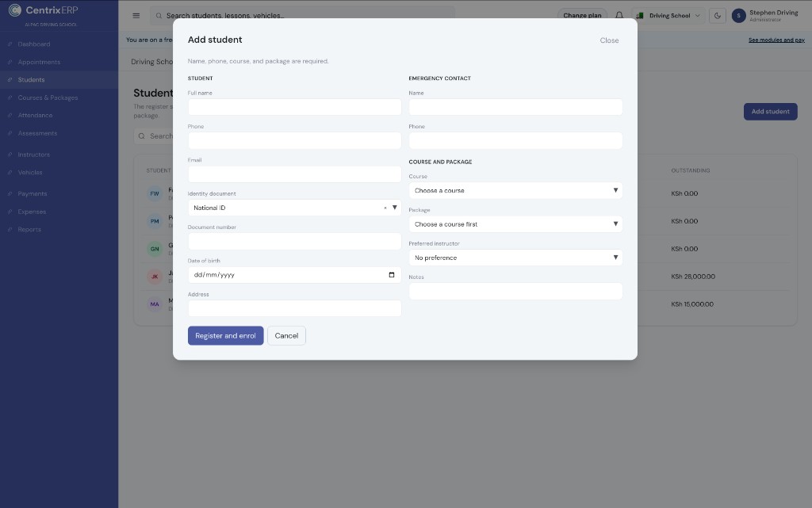Click the Stephen Driving avatar circle
Screen dimensions: 812x508
coord(738,16)
